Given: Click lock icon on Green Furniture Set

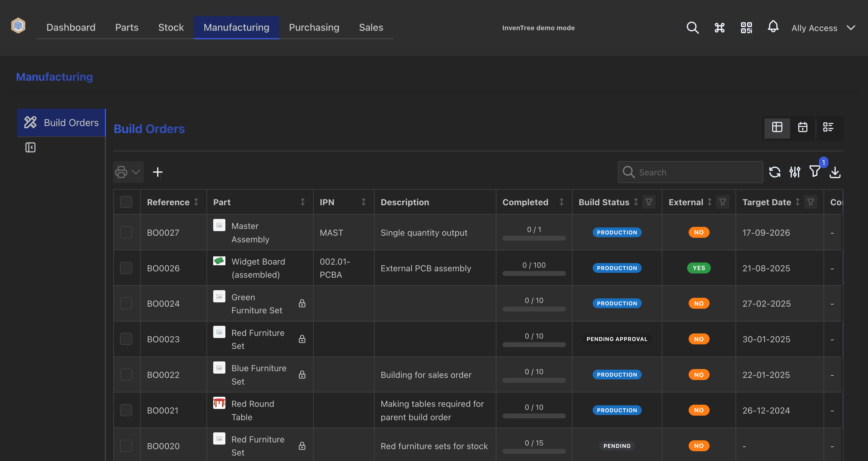Looking at the screenshot, I should pos(302,304).
